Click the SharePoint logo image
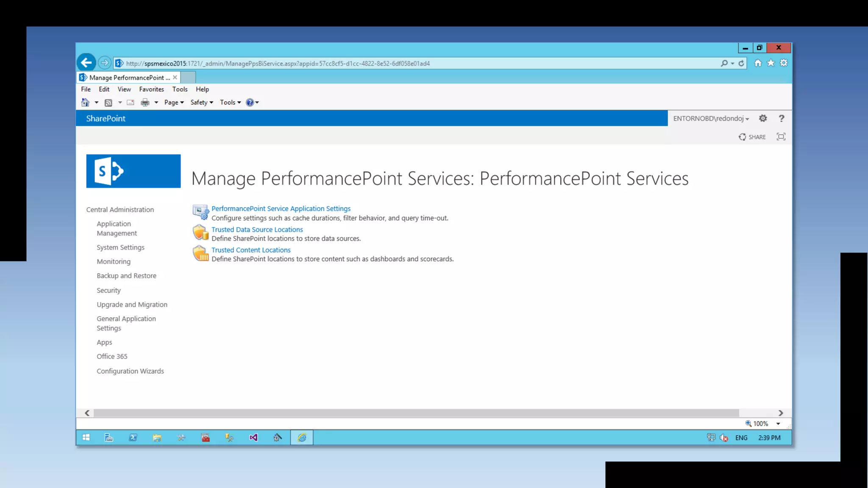868x488 pixels. (x=133, y=171)
